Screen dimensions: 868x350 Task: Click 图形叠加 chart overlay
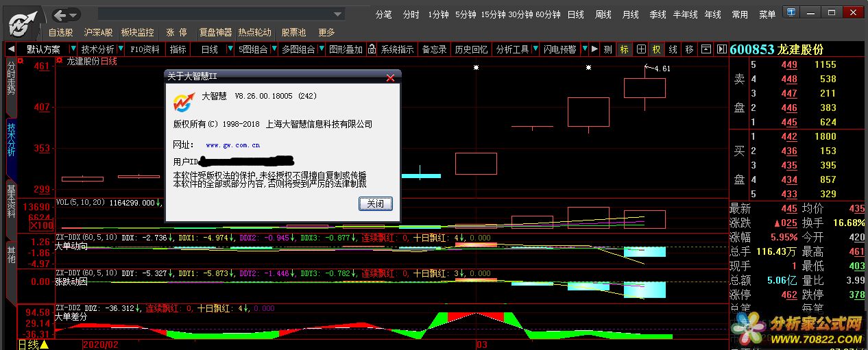(x=346, y=49)
